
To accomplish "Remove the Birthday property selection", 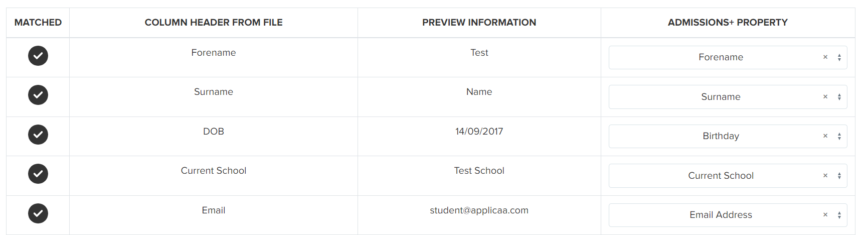I will coord(825,136).
